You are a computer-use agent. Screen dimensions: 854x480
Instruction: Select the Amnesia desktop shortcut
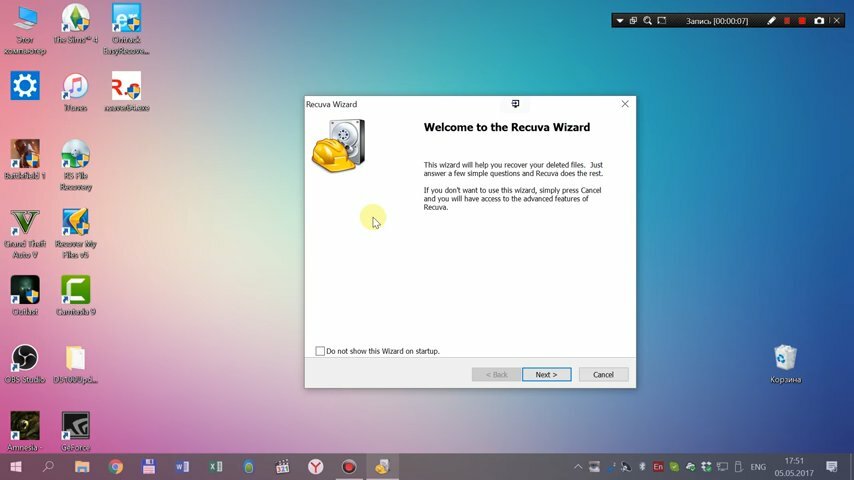click(25, 432)
